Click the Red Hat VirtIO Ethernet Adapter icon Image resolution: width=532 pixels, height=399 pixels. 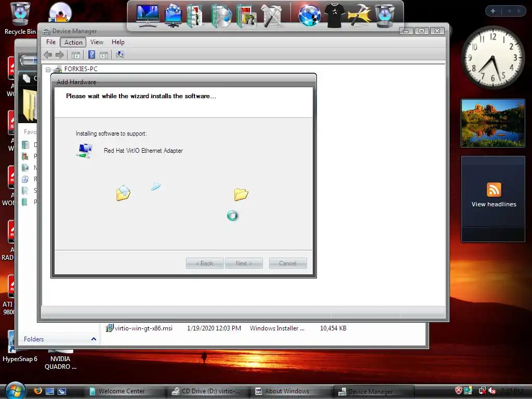coord(84,151)
